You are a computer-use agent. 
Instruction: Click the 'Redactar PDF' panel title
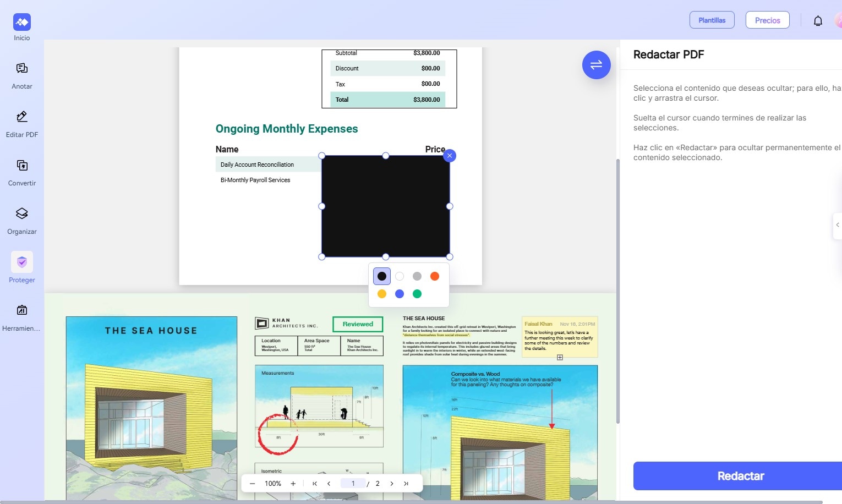(x=669, y=54)
